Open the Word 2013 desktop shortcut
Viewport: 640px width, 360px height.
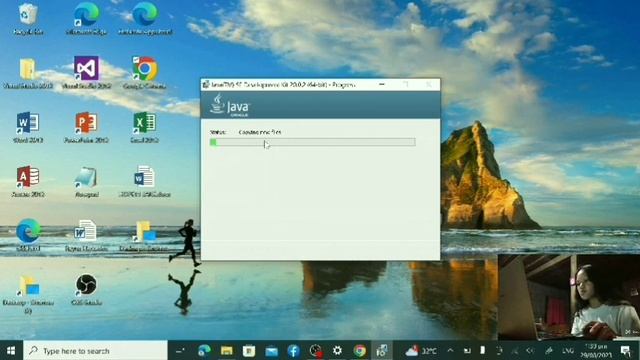[28, 127]
